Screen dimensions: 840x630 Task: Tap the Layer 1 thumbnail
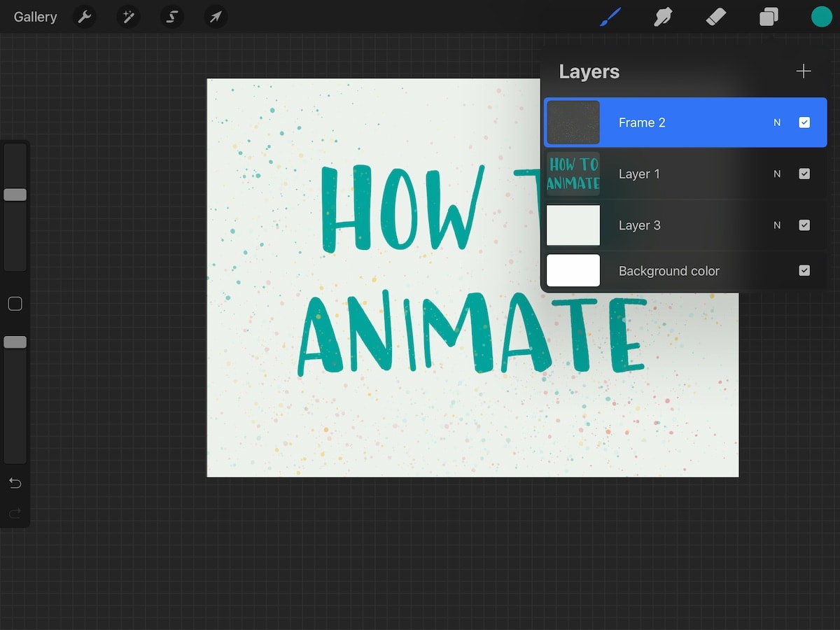[x=573, y=174]
